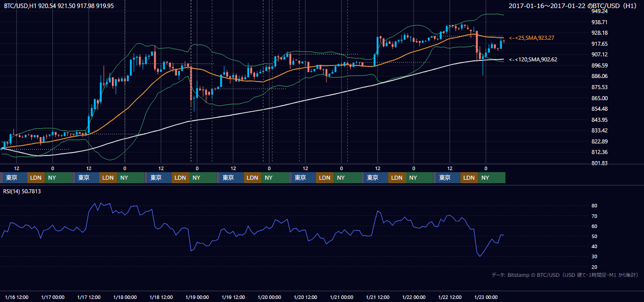Click price axis value 854.48

point(599,109)
